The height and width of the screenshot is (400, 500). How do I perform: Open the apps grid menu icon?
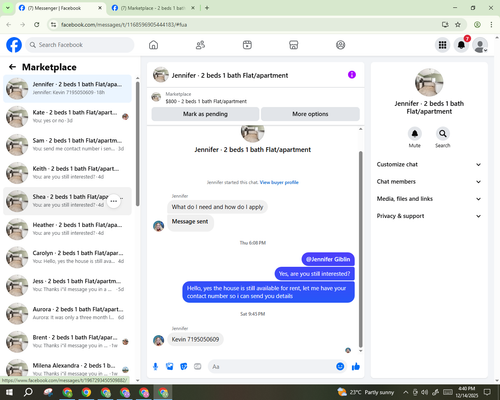tap(442, 45)
